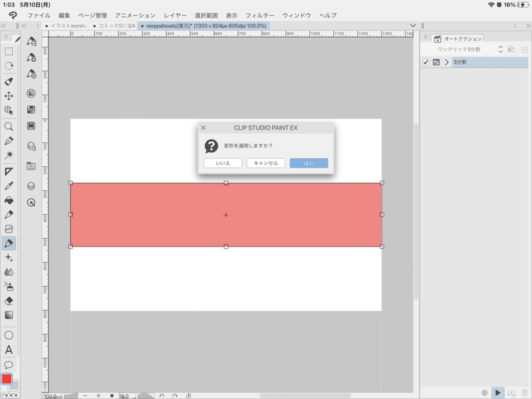Open the Navigator palette icon

click(x=31, y=203)
